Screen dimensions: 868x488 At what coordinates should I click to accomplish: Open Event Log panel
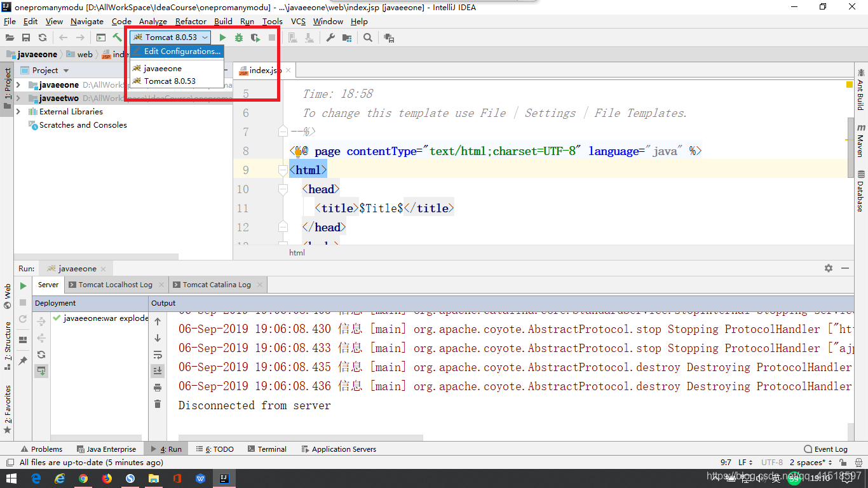(x=825, y=449)
